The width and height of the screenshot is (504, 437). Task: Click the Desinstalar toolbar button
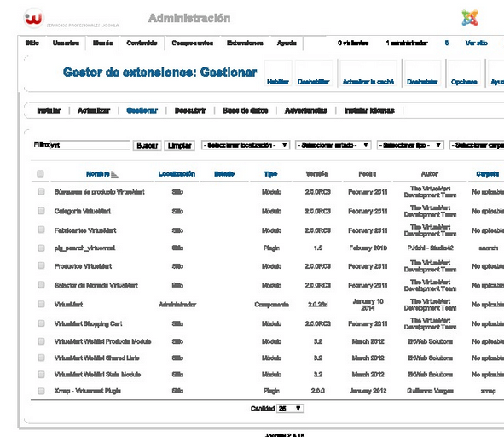point(422,73)
